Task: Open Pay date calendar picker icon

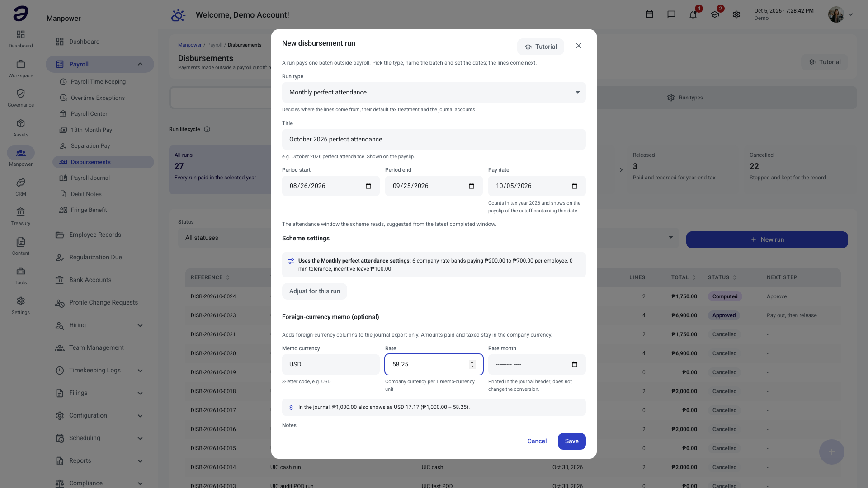Action: tap(575, 186)
